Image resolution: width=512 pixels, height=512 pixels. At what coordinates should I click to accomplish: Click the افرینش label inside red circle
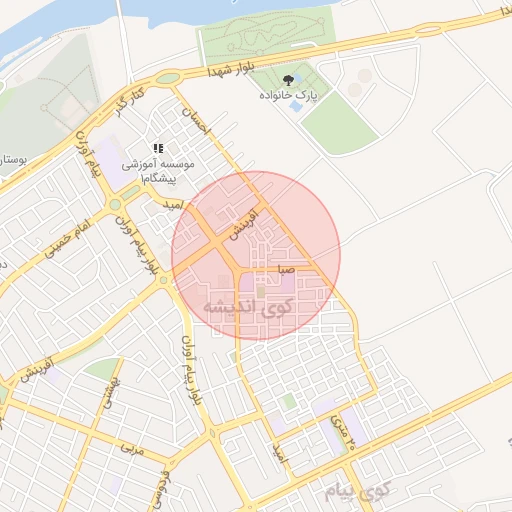point(244,225)
